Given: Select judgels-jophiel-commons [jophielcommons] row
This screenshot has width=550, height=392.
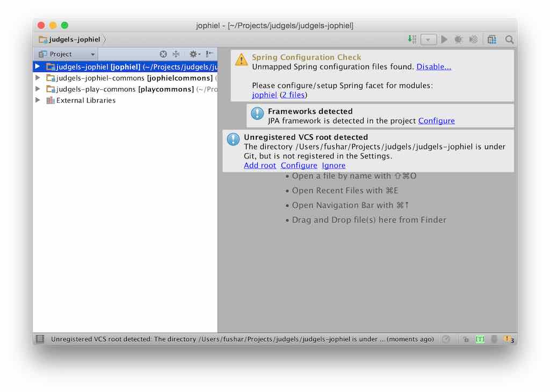Looking at the screenshot, I should pyautogui.click(x=125, y=78).
